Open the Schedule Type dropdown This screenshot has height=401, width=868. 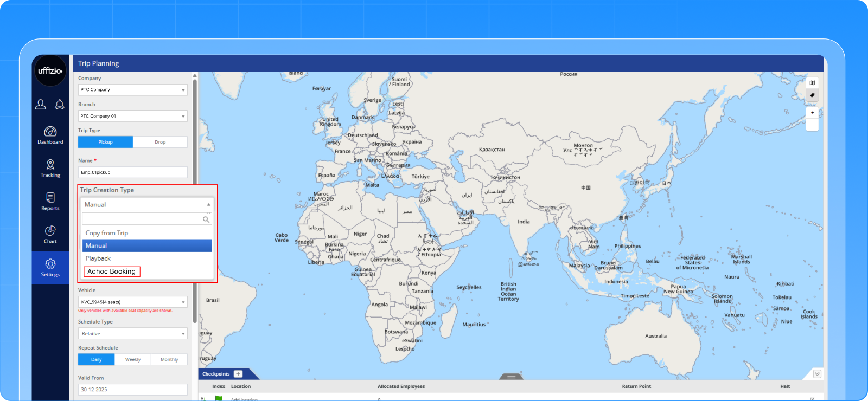[x=132, y=334]
